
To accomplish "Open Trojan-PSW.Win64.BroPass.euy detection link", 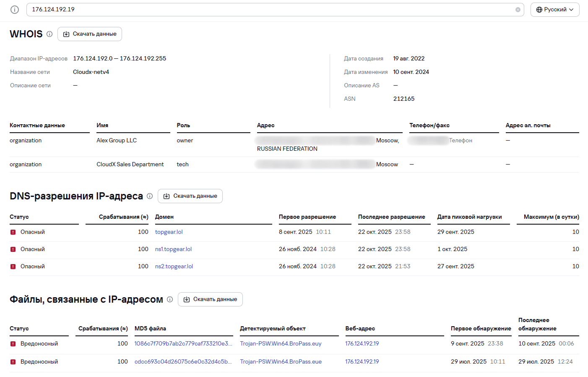I will point(281,344).
